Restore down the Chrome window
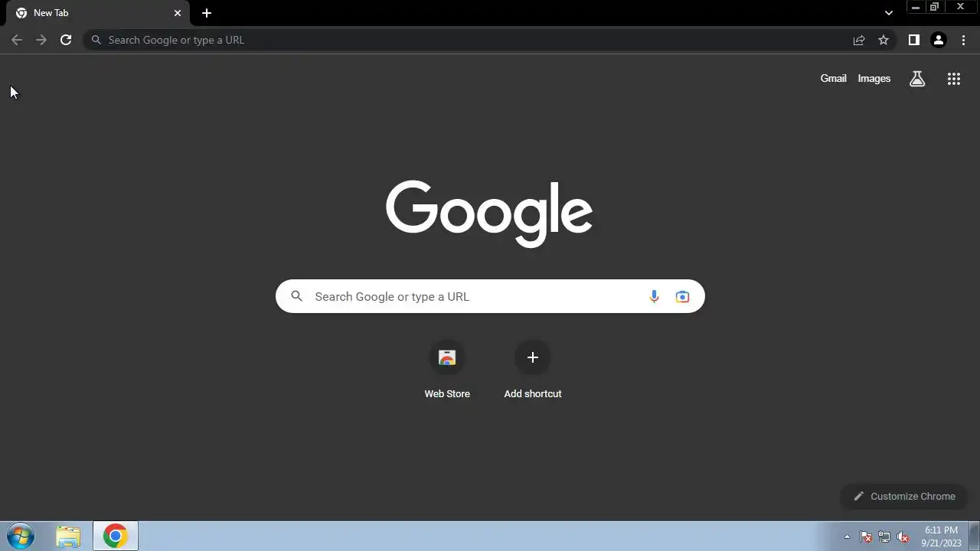 [934, 7]
